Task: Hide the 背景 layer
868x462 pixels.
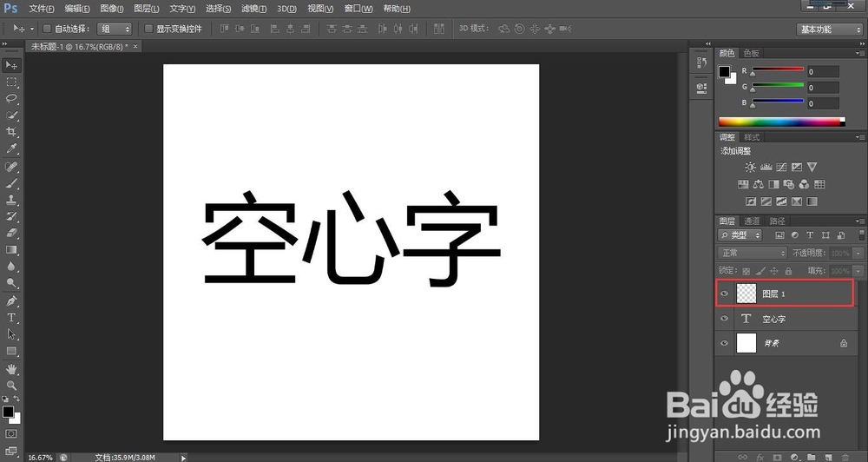Action: coord(724,343)
